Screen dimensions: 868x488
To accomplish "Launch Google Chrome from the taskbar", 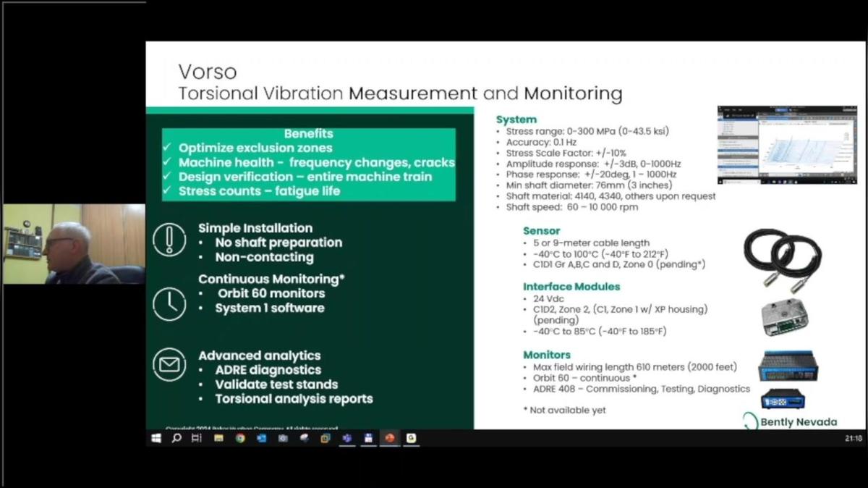I will pos(239,438).
